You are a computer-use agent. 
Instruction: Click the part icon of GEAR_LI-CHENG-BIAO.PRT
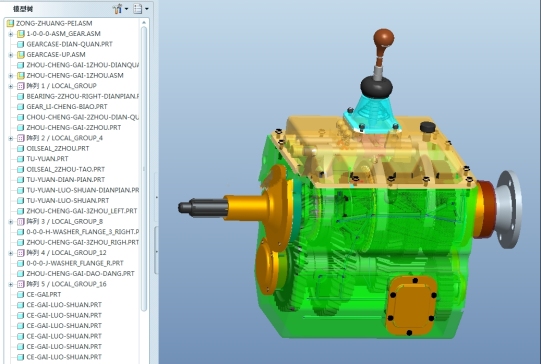pos(21,107)
